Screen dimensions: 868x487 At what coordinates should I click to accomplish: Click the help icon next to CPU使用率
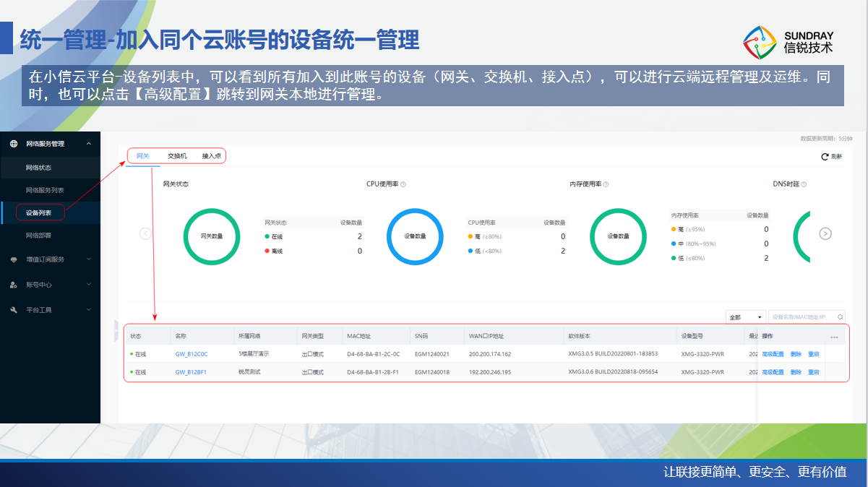point(403,184)
